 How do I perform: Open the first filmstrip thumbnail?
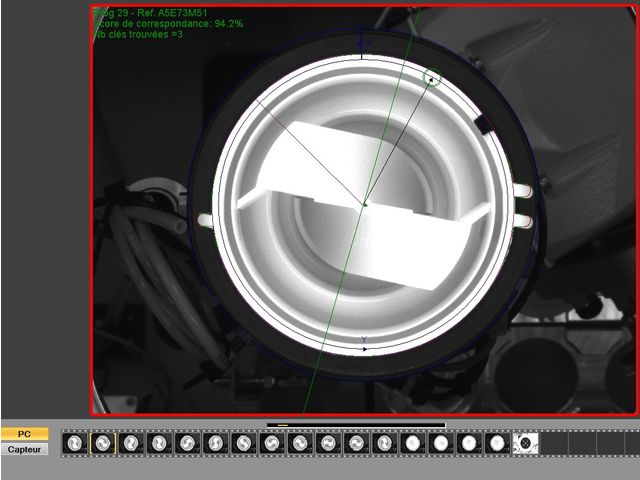[x=74, y=443]
